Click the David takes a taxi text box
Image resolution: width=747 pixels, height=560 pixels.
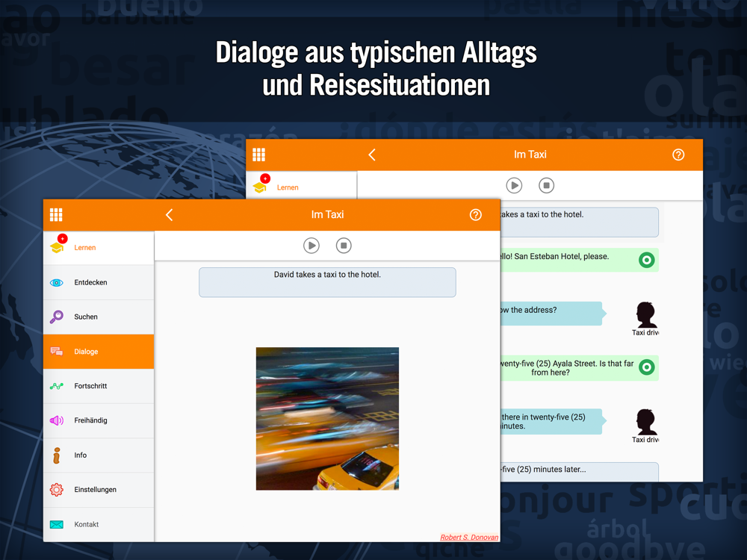327,282
